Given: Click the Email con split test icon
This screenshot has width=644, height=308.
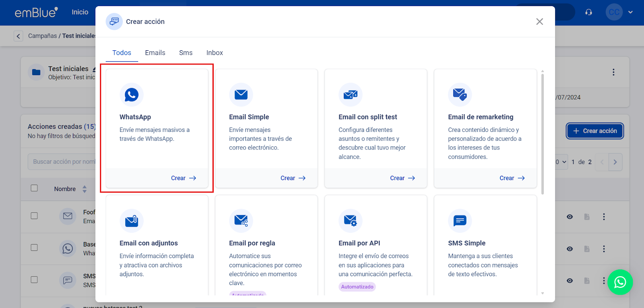Looking at the screenshot, I should (351, 95).
